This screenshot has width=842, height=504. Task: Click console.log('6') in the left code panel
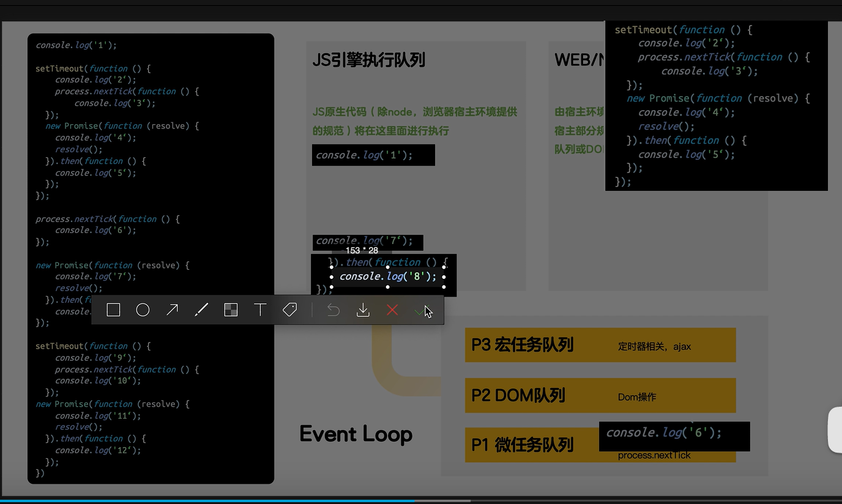95,231
